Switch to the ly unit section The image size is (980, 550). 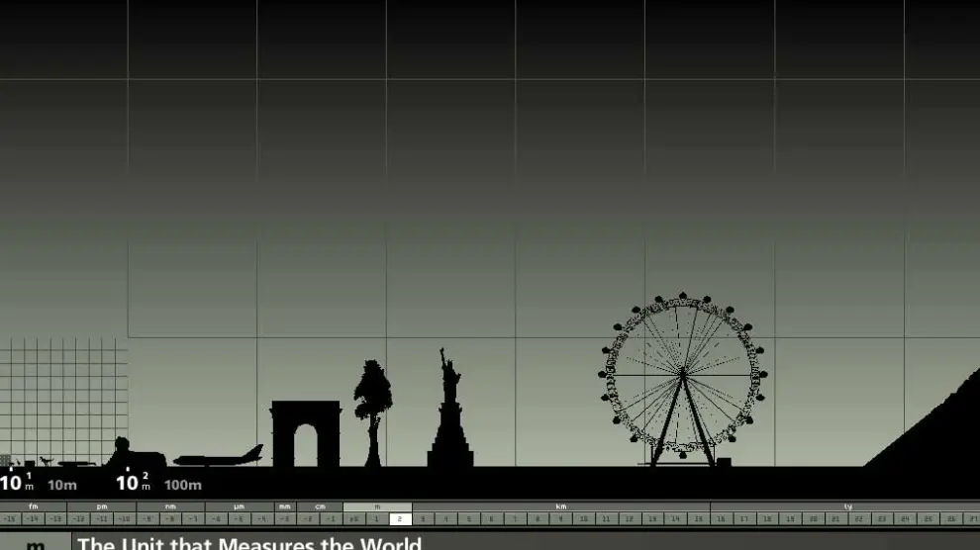pos(846,506)
